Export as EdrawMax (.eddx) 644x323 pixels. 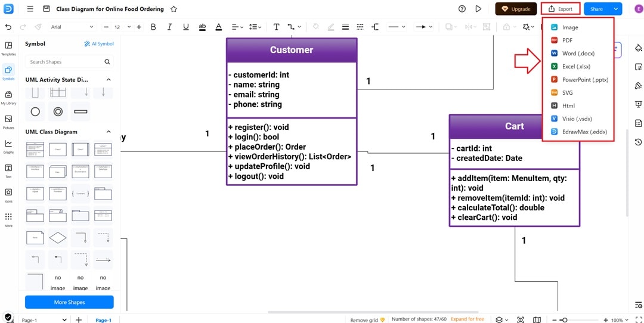(578, 132)
